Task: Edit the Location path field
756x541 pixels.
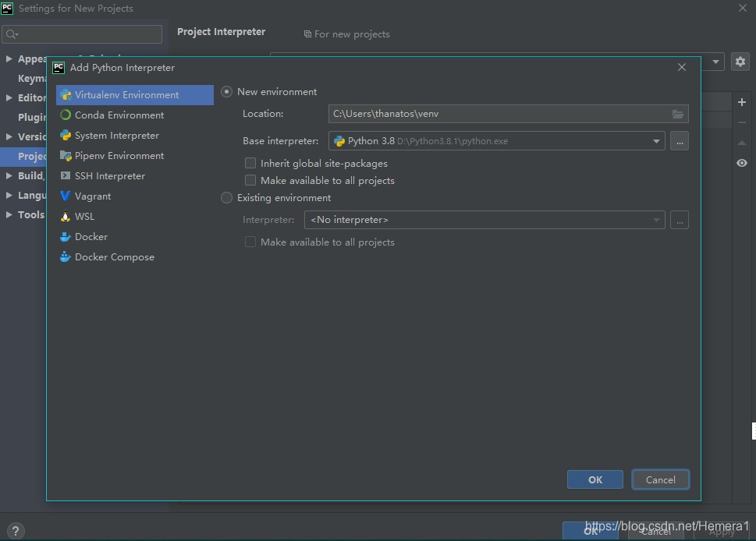Action: tap(508, 114)
